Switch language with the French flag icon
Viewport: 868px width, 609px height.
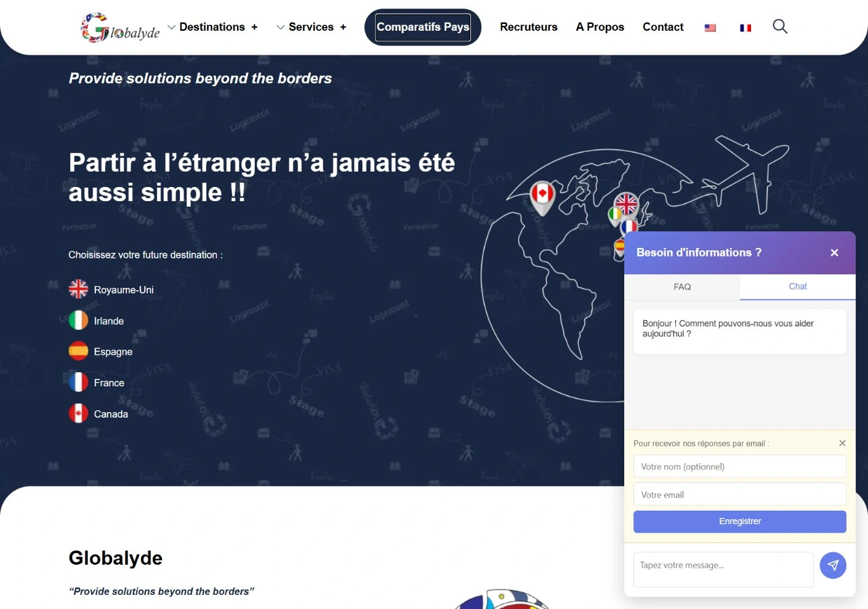click(x=745, y=28)
